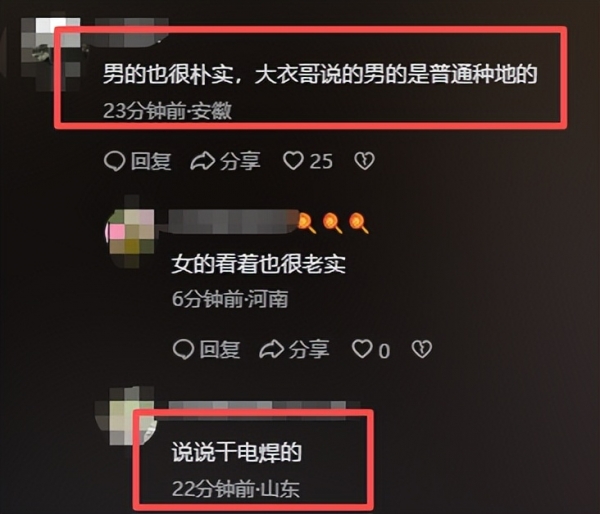Click share arrow icon under the 河南 comment

[272, 349]
